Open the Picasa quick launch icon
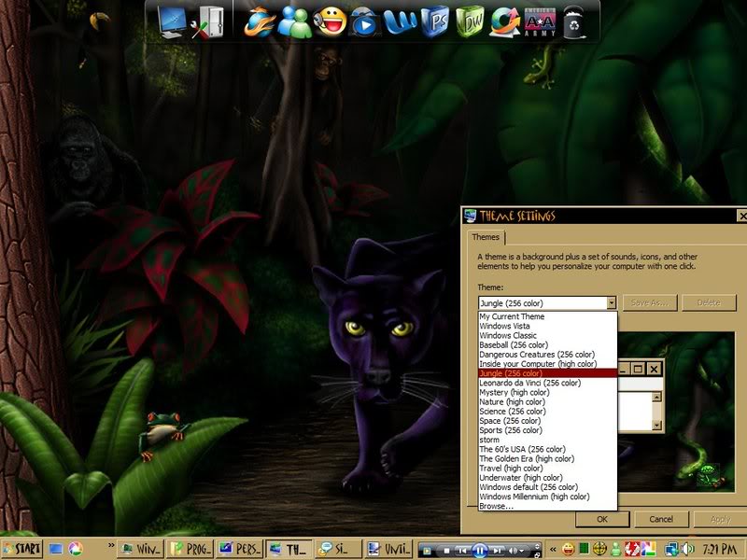 (76, 549)
